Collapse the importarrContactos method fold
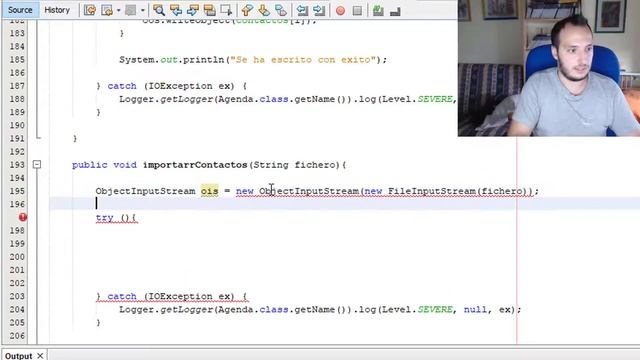640x360 pixels. (37, 164)
